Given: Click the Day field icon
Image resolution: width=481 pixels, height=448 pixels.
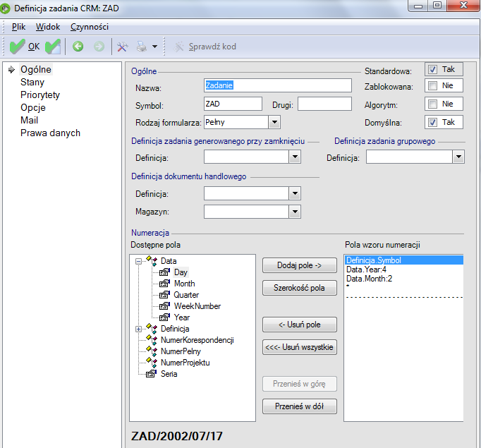Looking at the screenshot, I should click(x=165, y=272).
